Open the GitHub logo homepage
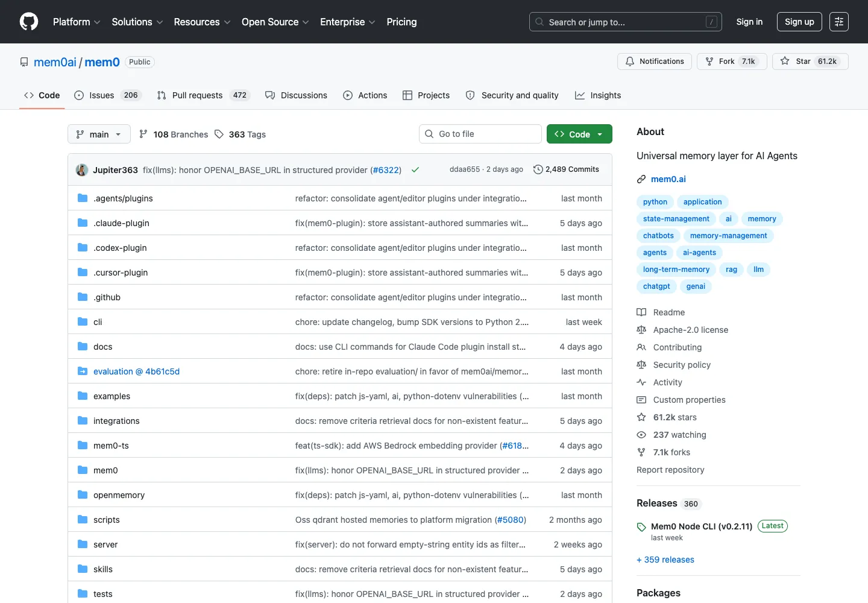This screenshot has width=868, height=603. click(x=29, y=22)
